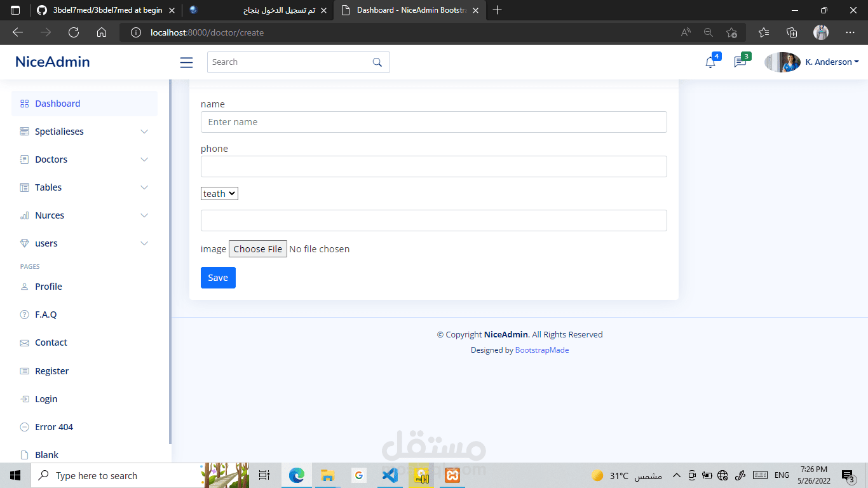Open the browser zoom icon
868x488 pixels.
709,32
